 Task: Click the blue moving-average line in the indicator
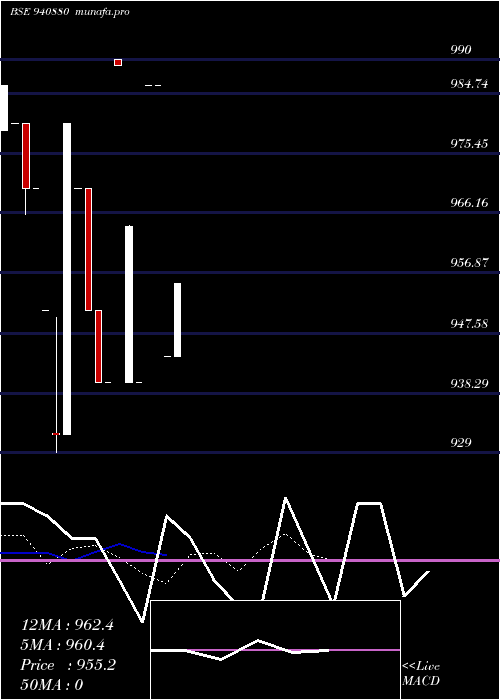point(85,552)
